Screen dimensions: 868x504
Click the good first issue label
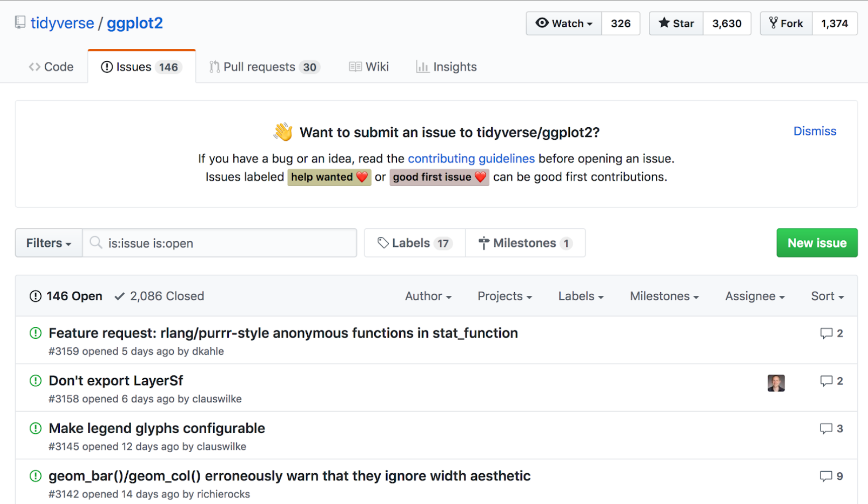[439, 177]
